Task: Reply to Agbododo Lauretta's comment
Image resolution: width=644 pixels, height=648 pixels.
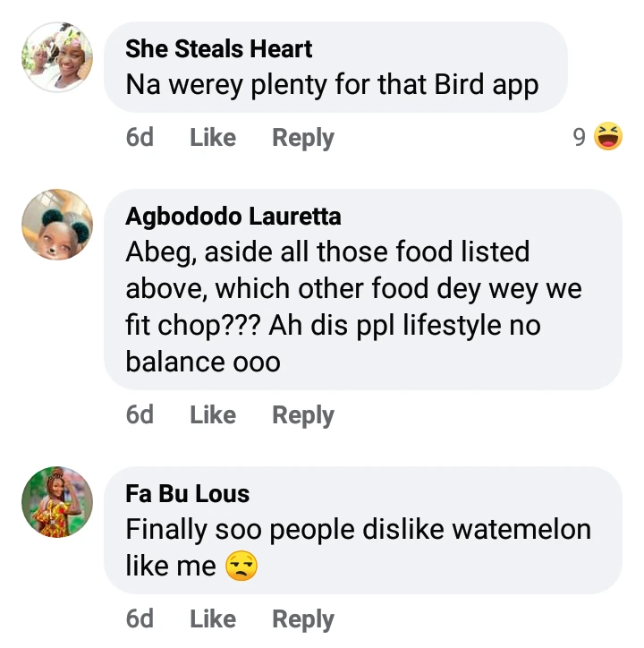Action: (x=303, y=415)
